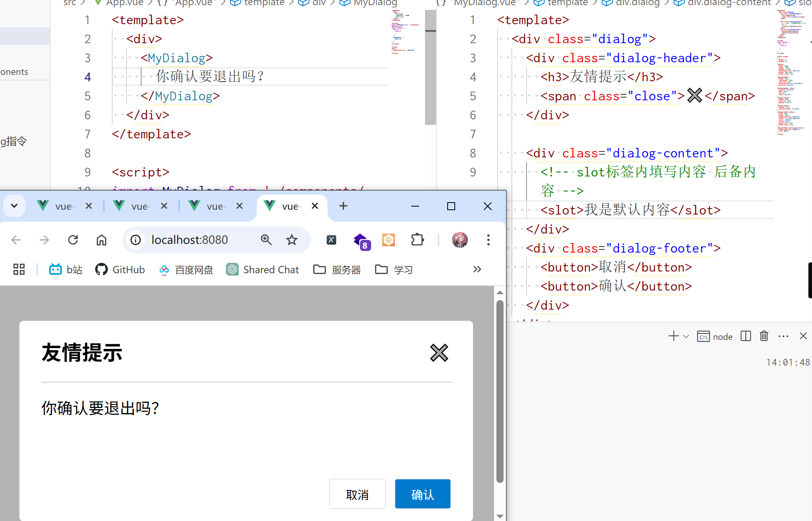812x521 pixels.
Task: Open new terminal launch profile dropdown
Action: pos(686,337)
